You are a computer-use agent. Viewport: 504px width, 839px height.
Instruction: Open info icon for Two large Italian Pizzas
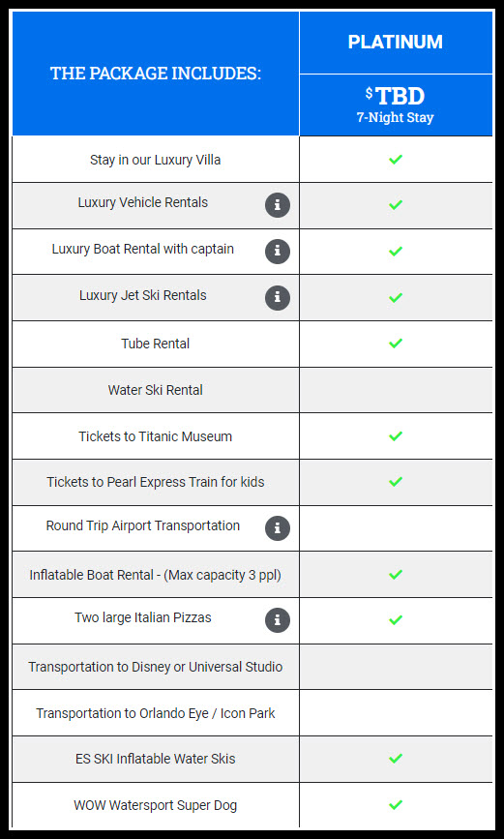[x=277, y=620]
